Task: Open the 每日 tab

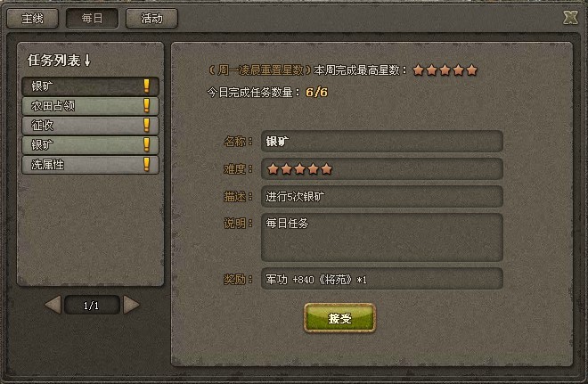Action: [x=92, y=19]
